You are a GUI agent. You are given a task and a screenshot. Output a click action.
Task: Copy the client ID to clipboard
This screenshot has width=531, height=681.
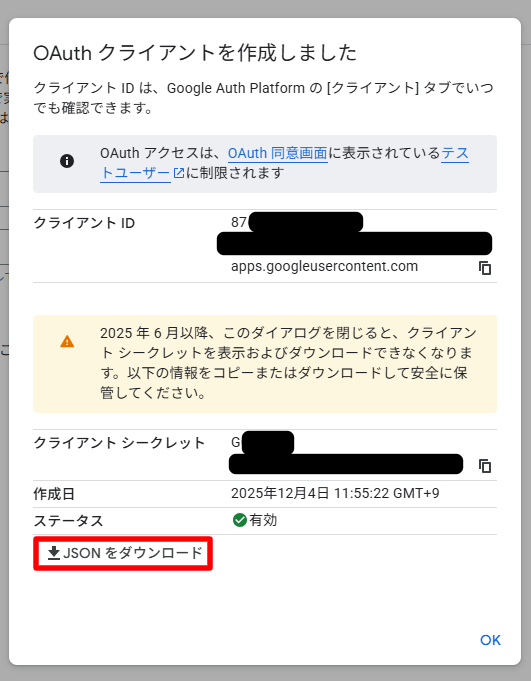pyautogui.click(x=485, y=268)
